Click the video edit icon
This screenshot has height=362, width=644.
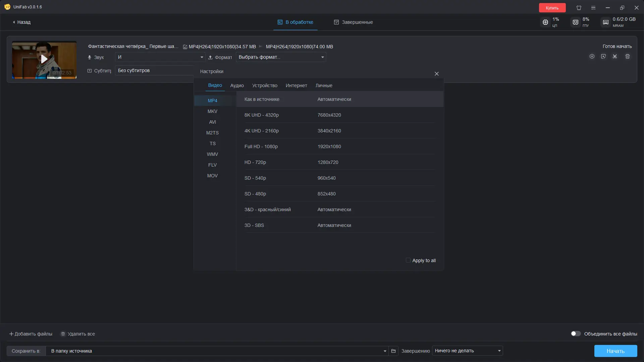click(x=603, y=56)
